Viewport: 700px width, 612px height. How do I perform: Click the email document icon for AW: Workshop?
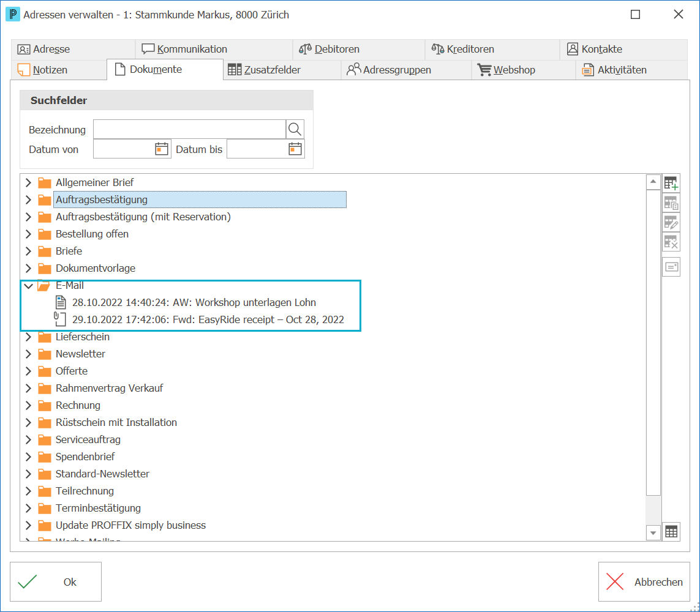(60, 302)
